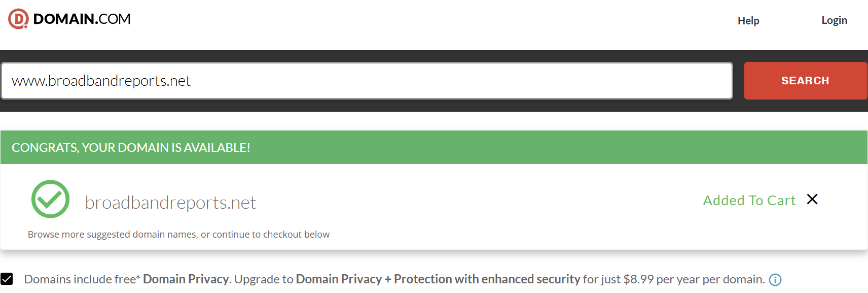Remove domain from cart with X icon

[x=812, y=199]
